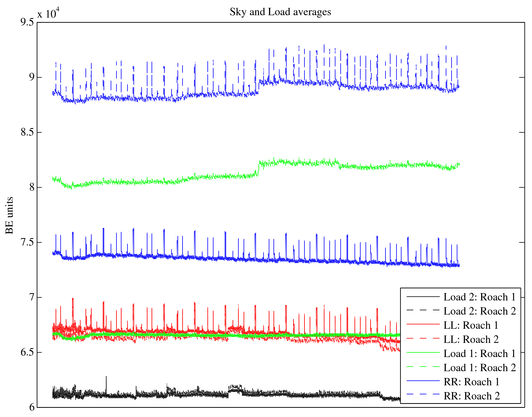The height and width of the screenshot is (417, 532).
Task: Select the 'RR: Roach 1' legend label
Action: 471,382
